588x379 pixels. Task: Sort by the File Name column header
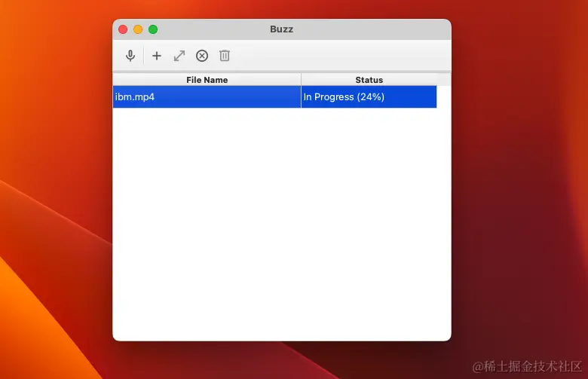coord(207,80)
